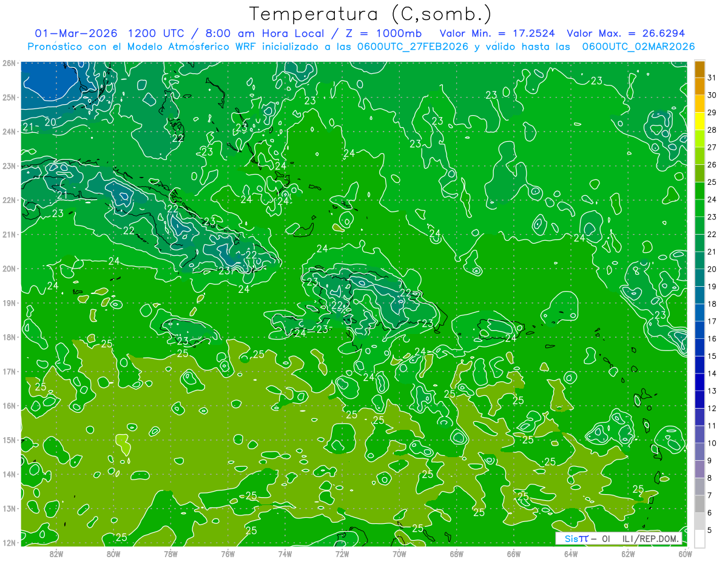
Task: Click the colorbar label 15
Action: (711, 356)
